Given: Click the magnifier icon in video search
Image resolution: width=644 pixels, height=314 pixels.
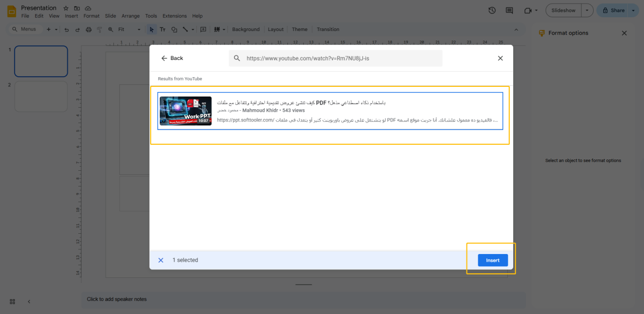Looking at the screenshot, I should 237,58.
